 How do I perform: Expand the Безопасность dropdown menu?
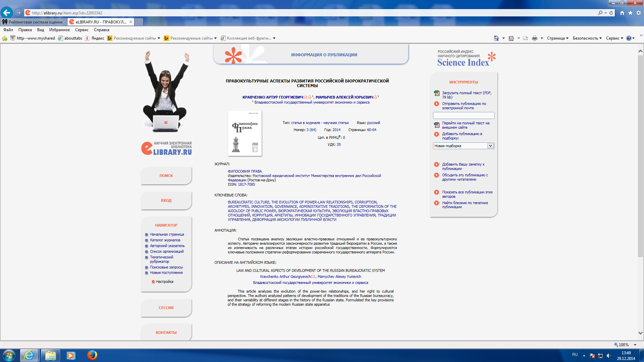[587, 38]
